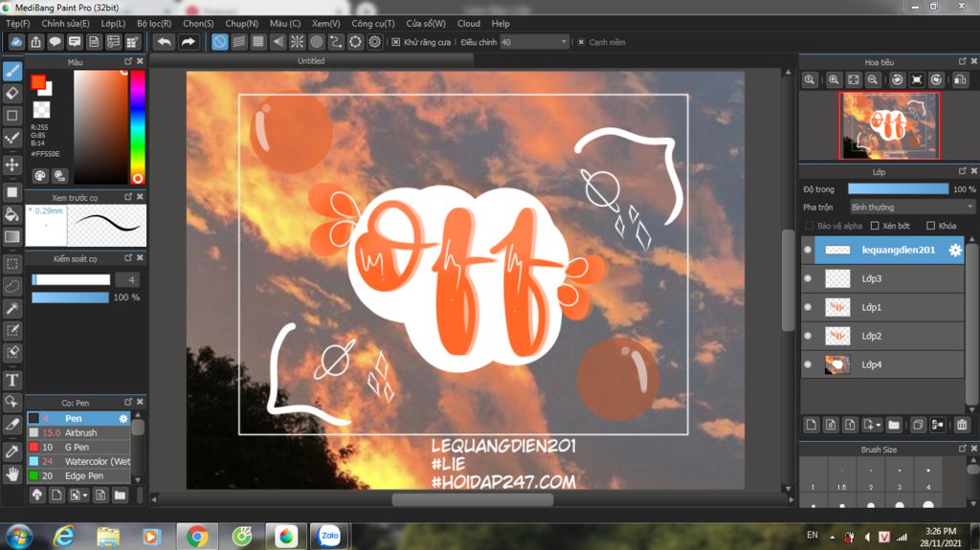Select the Airbrush brush
980x550 pixels.
[x=78, y=432]
